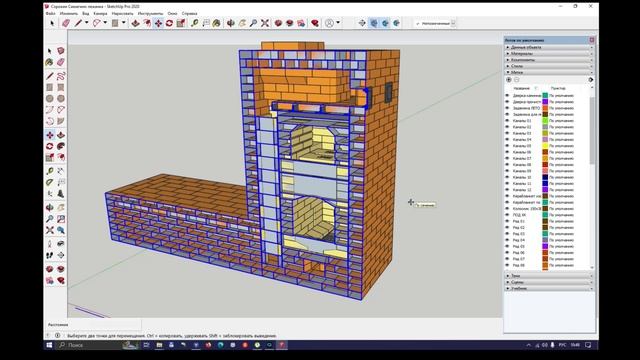This screenshot has width=640, height=360.
Task: Open the user account icon in the top toolbar
Action: click(x=329, y=23)
